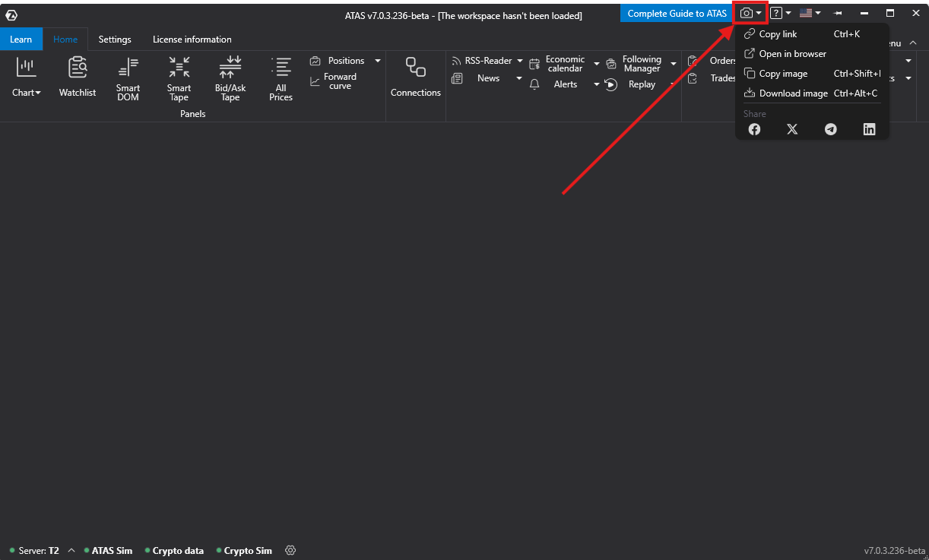929x560 pixels.
Task: Open the Bid/Ask Tape panel
Action: point(230,79)
